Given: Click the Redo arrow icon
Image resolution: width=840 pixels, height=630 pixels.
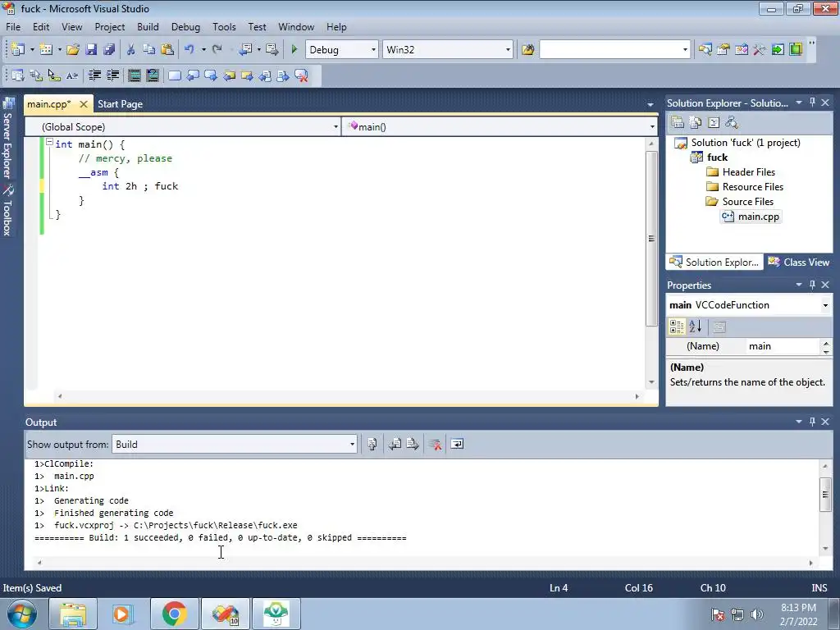Looking at the screenshot, I should [217, 49].
